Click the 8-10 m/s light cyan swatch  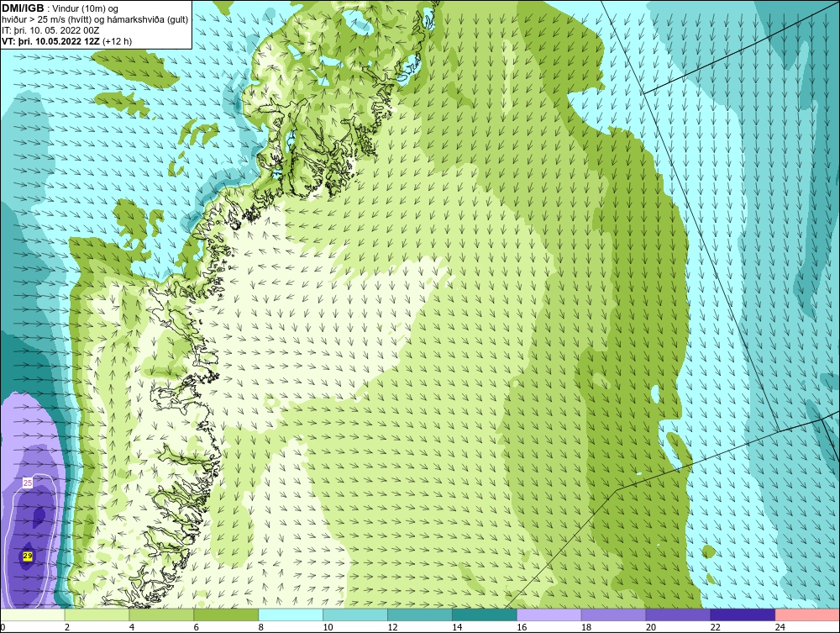coord(291,615)
